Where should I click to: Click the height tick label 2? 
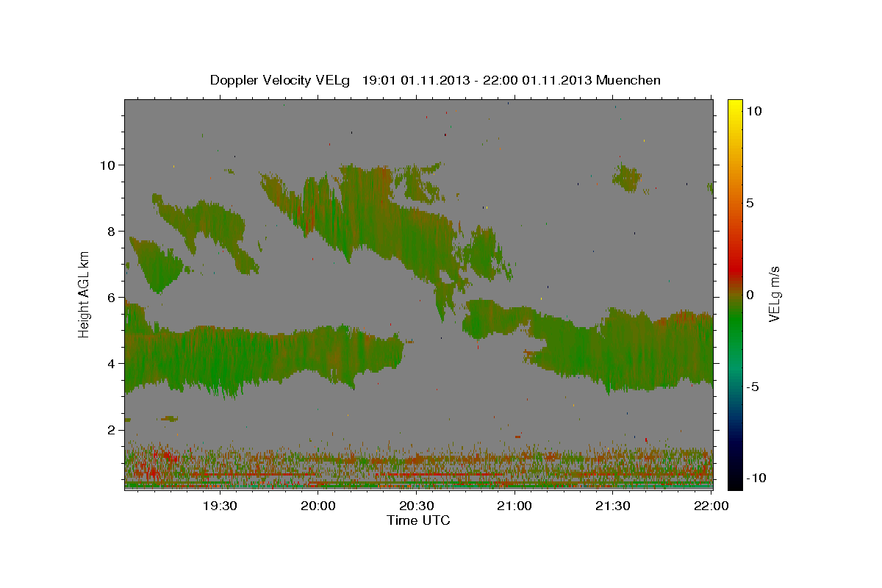coord(110,429)
